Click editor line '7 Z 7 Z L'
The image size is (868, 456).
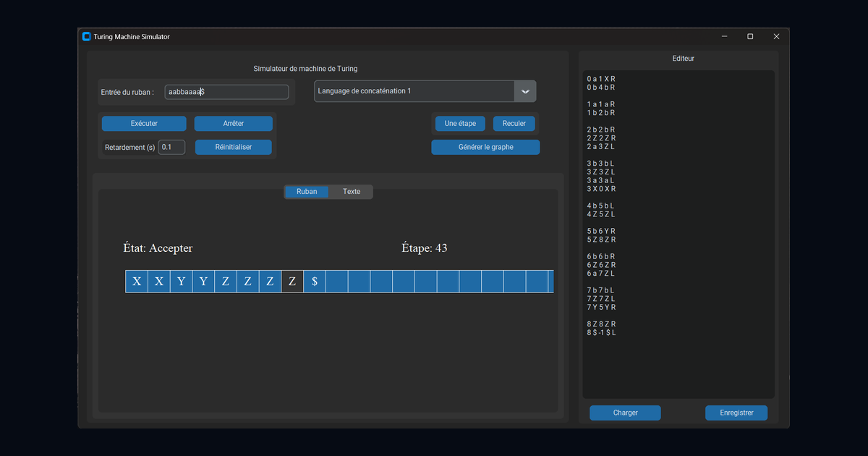point(601,299)
